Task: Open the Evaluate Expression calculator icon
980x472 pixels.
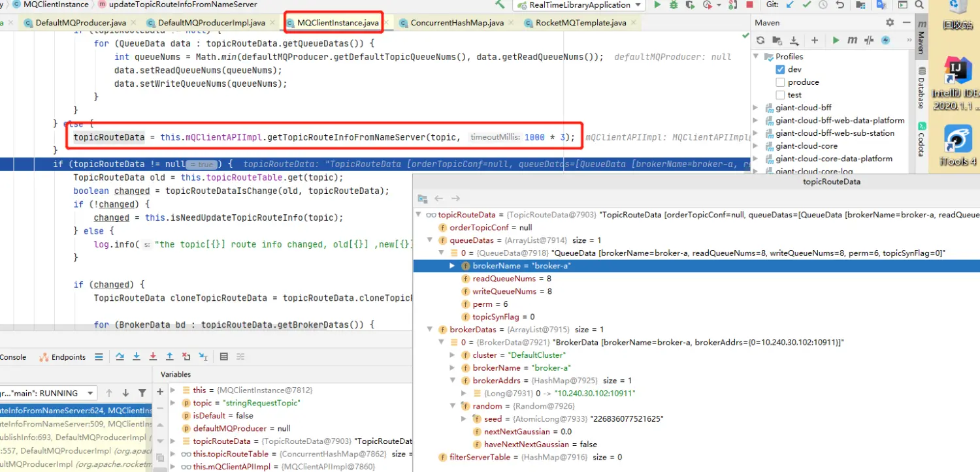Action: tap(223, 356)
